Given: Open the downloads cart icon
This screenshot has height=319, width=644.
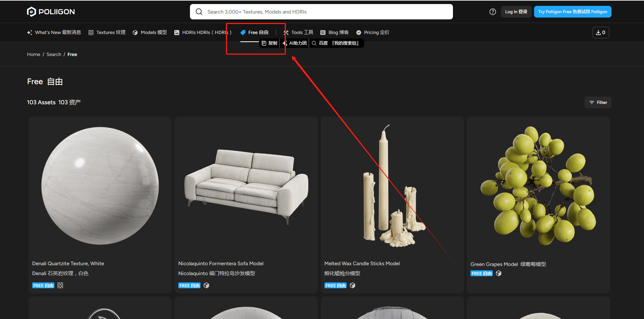Looking at the screenshot, I should click(x=601, y=33).
